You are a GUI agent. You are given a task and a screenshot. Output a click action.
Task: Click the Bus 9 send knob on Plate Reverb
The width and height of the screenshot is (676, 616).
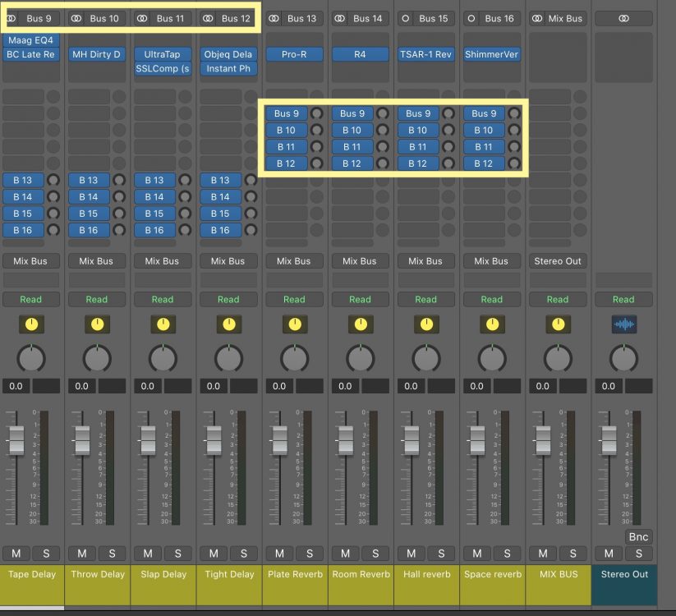[316, 114]
